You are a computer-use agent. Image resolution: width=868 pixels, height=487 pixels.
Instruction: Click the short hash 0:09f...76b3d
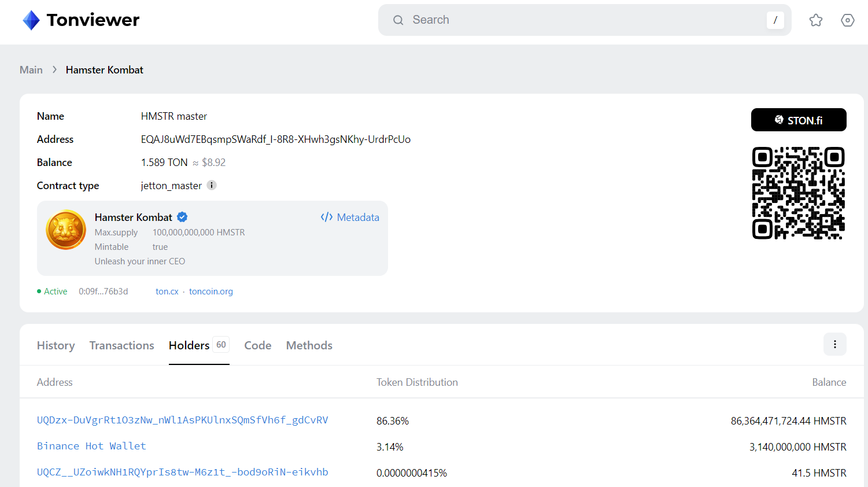(x=104, y=292)
